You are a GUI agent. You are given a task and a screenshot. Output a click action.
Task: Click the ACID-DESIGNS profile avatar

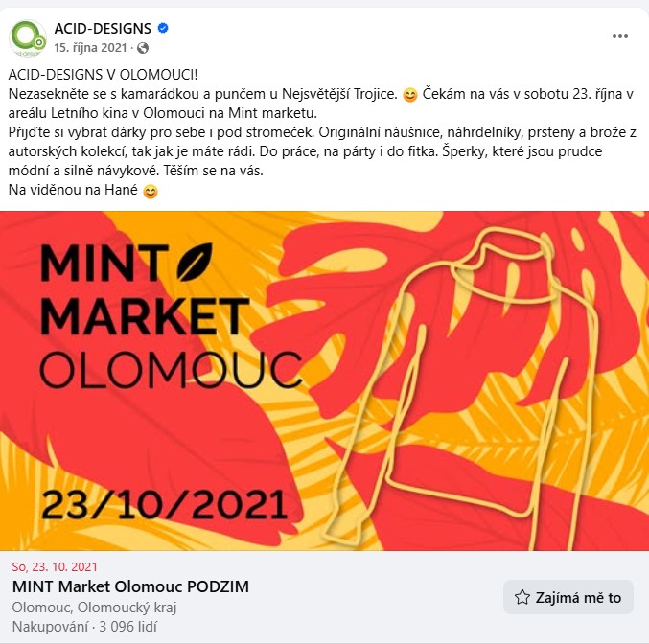tap(28, 36)
